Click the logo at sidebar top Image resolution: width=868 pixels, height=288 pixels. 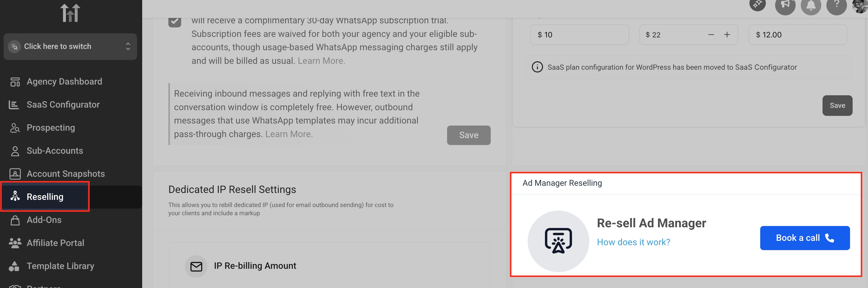70,13
